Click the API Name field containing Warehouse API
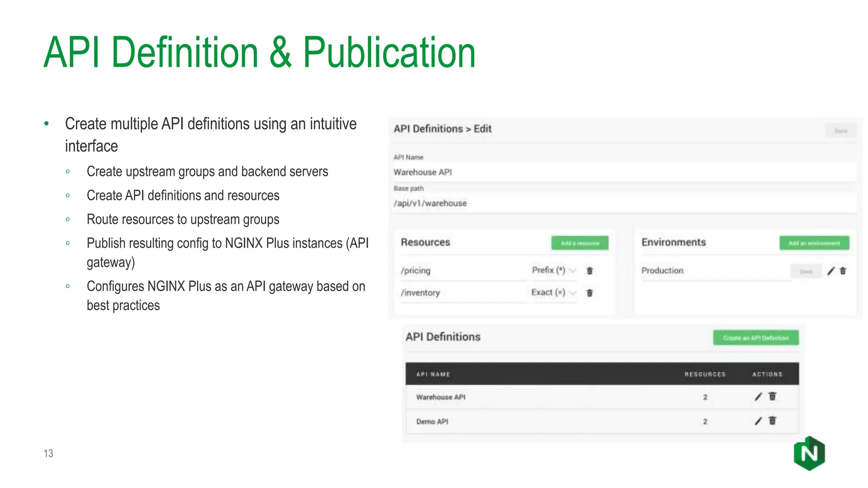868x488 pixels. (x=625, y=172)
